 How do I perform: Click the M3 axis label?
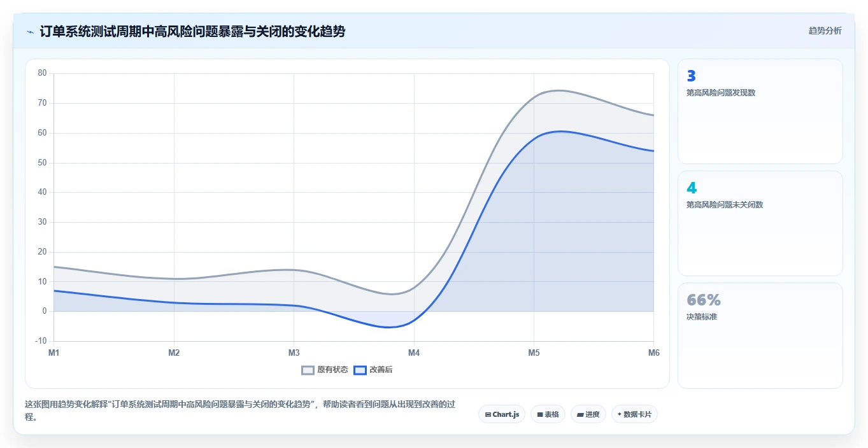[294, 353]
